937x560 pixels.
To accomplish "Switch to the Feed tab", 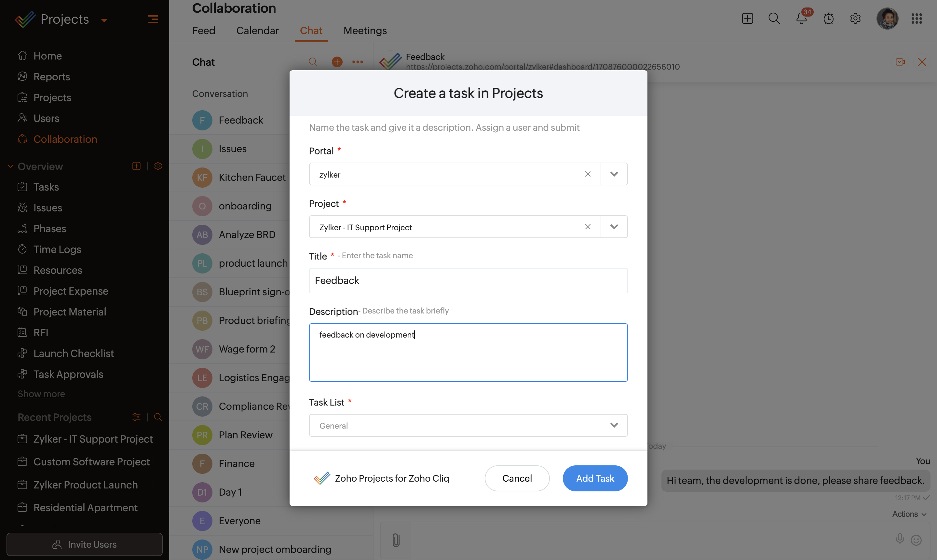I will pos(203,31).
